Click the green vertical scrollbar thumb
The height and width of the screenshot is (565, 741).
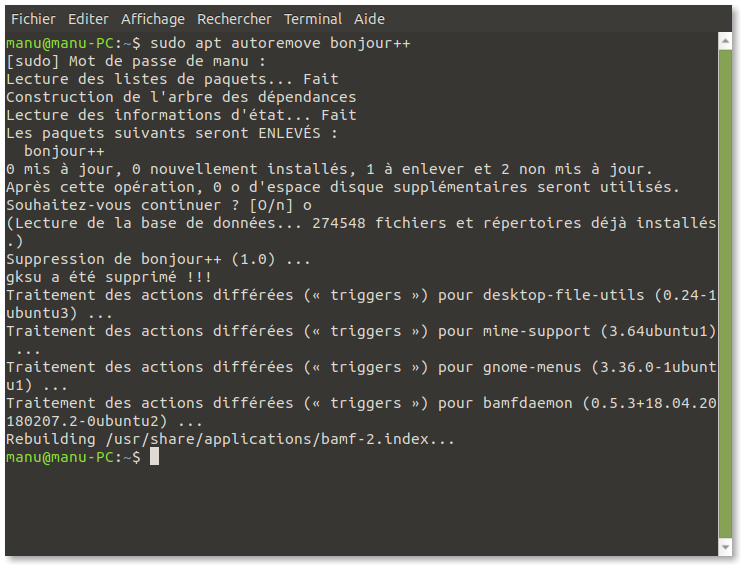pyautogui.click(x=725, y=293)
